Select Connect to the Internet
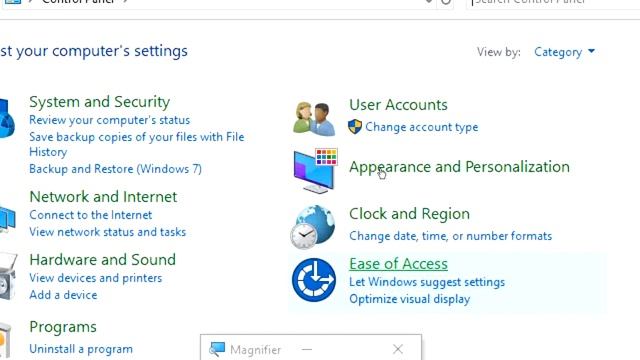640x360 pixels. tap(91, 215)
